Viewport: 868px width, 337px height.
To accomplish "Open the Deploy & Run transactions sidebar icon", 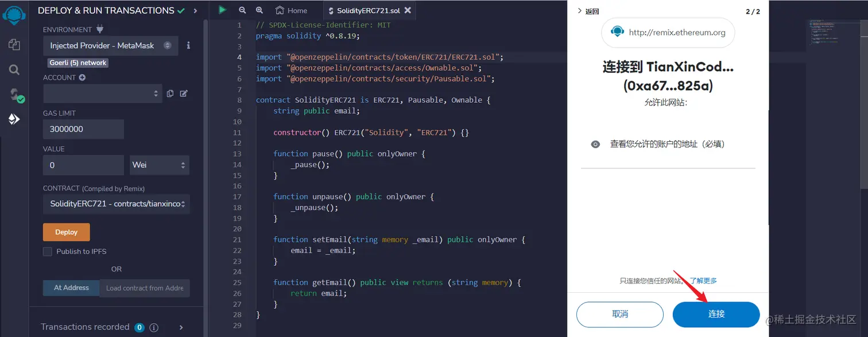I will [x=14, y=119].
